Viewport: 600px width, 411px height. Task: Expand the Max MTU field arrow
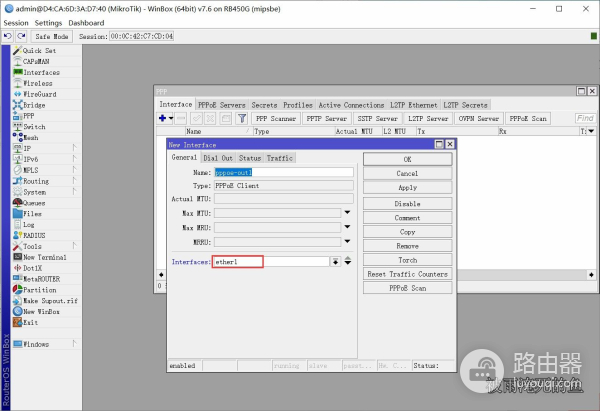click(x=347, y=212)
